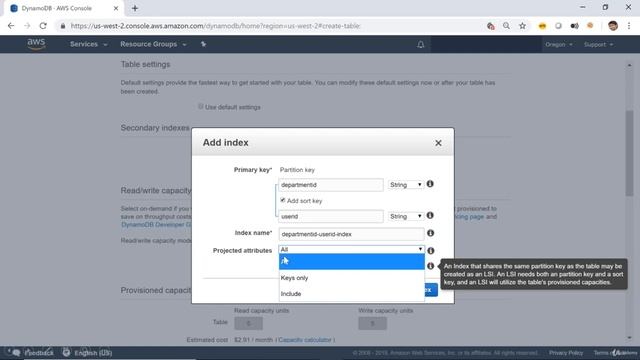
Task: Open sort key String type dropdown
Action: pyautogui.click(x=405, y=216)
